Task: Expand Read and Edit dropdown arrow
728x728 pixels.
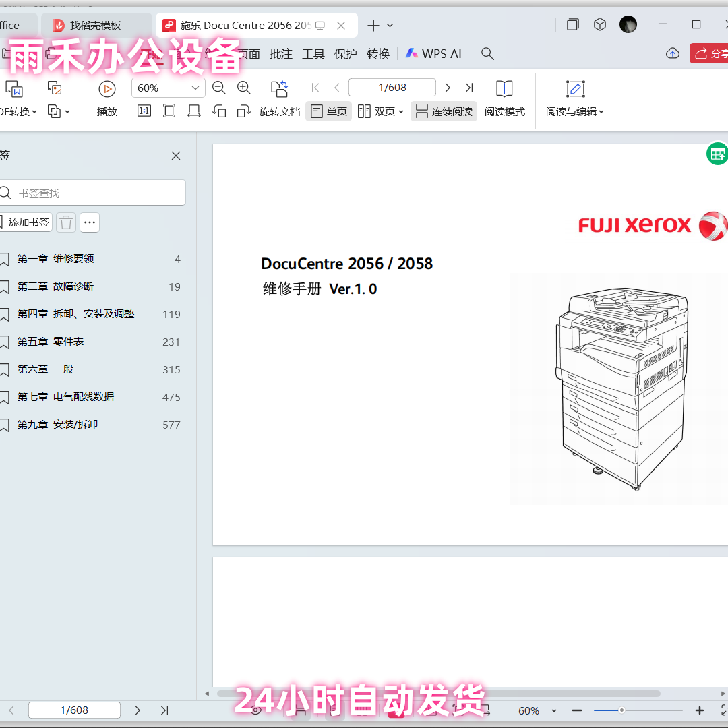Action: pyautogui.click(x=601, y=112)
